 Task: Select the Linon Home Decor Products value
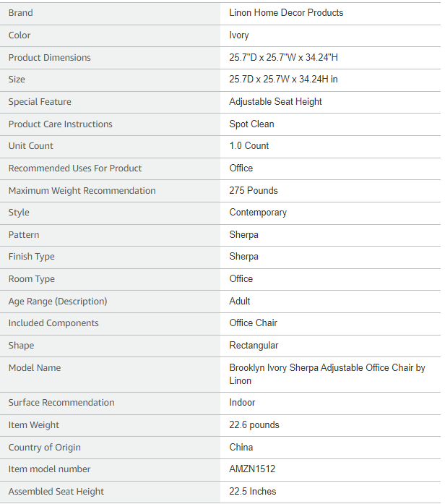(286, 13)
